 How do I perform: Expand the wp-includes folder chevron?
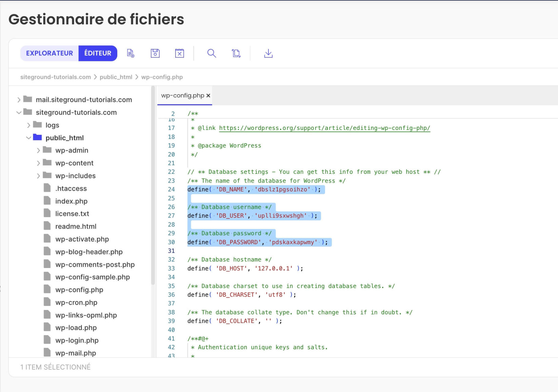click(38, 176)
